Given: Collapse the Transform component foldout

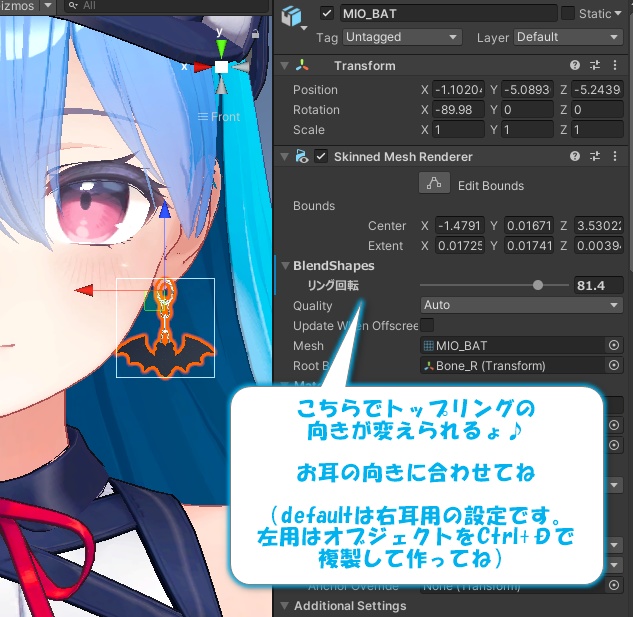Looking at the screenshot, I should tap(285, 66).
